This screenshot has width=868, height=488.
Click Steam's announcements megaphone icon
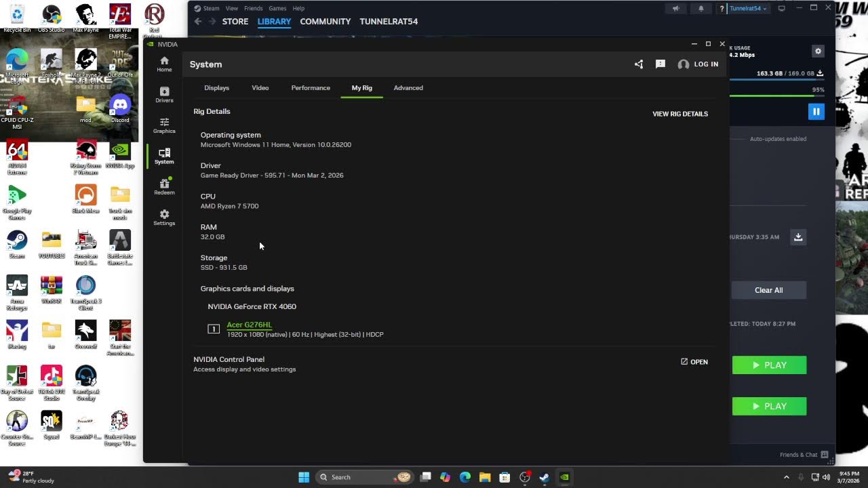point(675,8)
